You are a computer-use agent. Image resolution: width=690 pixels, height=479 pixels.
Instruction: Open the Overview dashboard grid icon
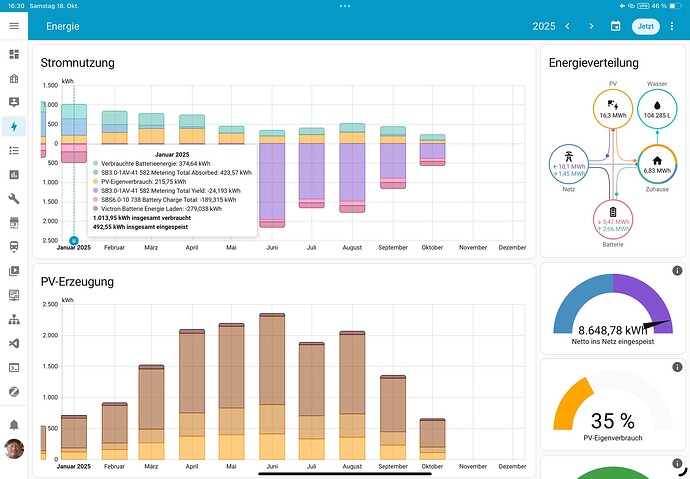tap(14, 54)
